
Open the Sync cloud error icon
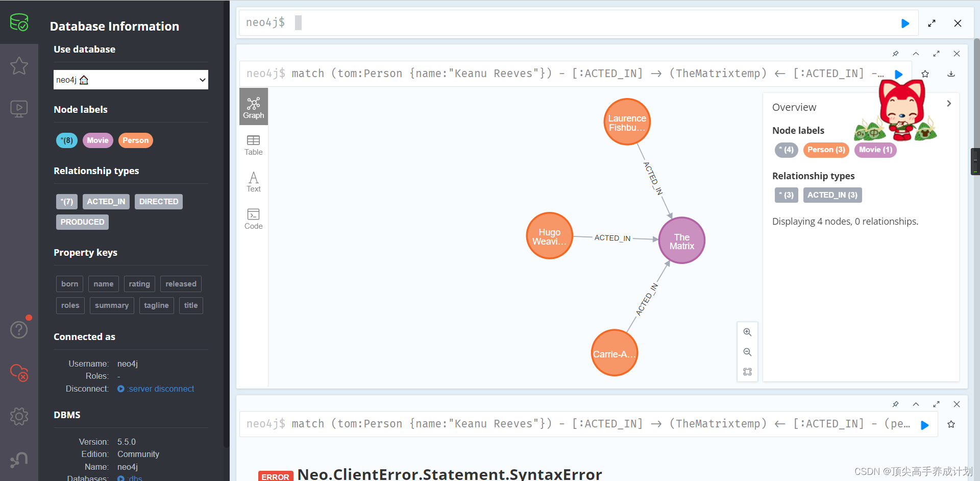click(19, 373)
